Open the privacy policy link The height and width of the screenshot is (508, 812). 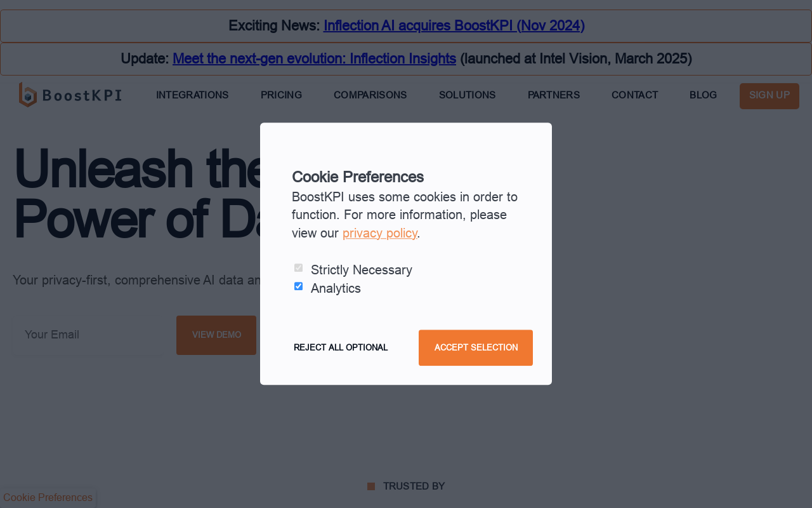click(380, 233)
